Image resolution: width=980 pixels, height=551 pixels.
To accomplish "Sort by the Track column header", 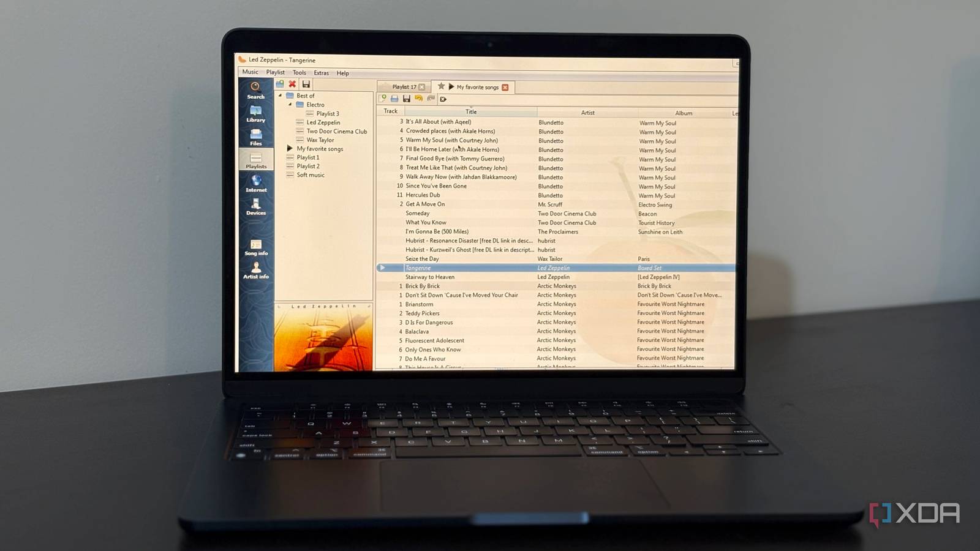I will (390, 111).
